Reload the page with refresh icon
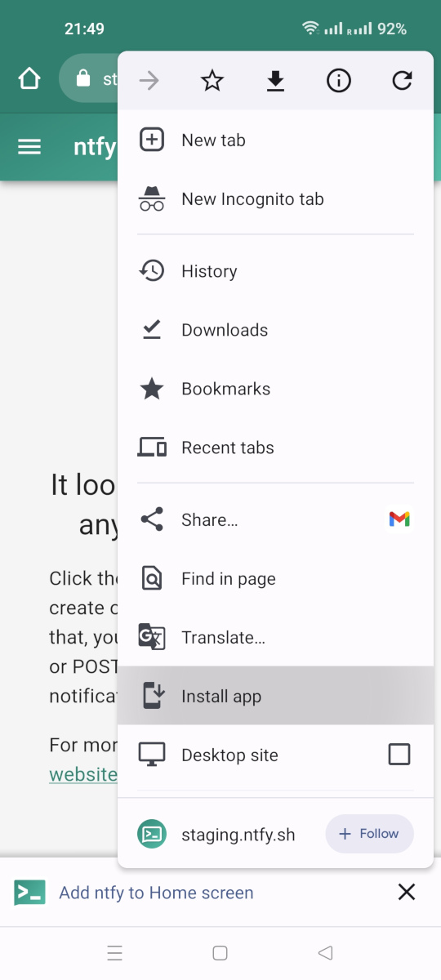The width and height of the screenshot is (441, 980). (x=402, y=80)
